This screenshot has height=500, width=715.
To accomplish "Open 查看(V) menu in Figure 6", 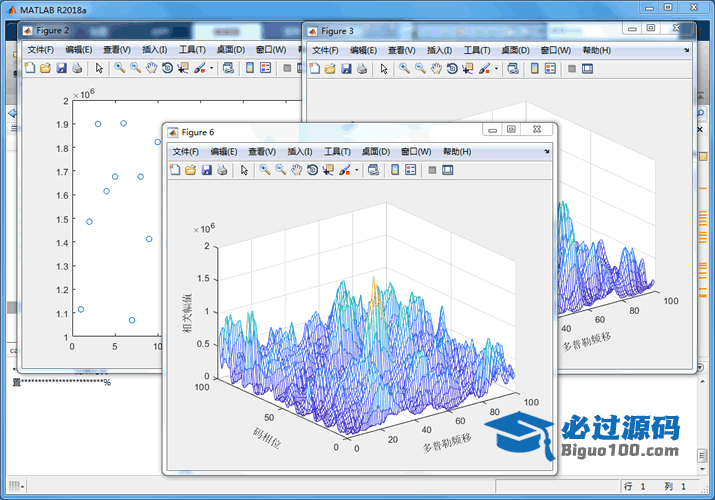I will click(262, 151).
